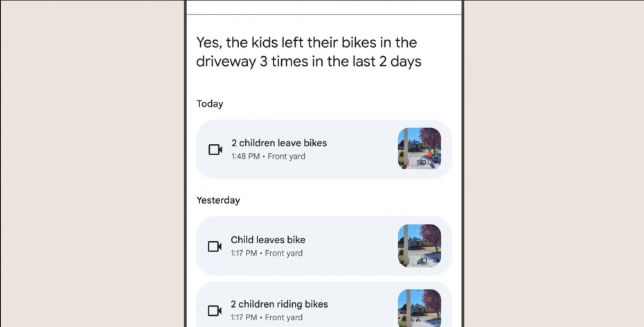Image resolution: width=644 pixels, height=327 pixels.
Task: Select the 2 children riding bikes title
Action: [x=279, y=304]
